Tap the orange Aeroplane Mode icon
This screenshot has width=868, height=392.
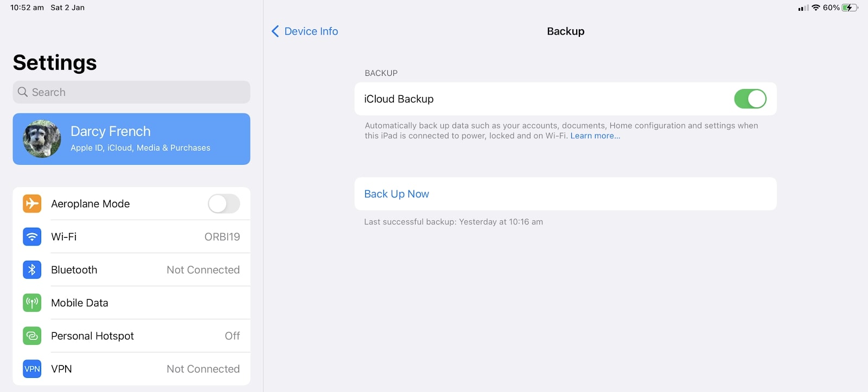[32, 204]
